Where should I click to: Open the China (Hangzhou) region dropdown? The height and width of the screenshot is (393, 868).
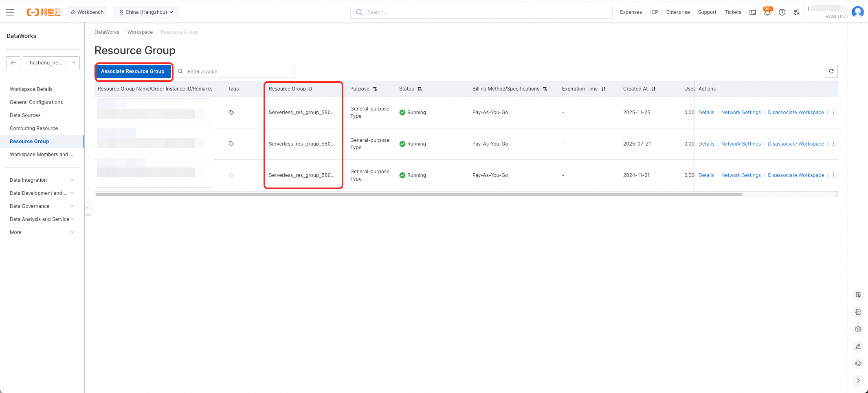146,12
